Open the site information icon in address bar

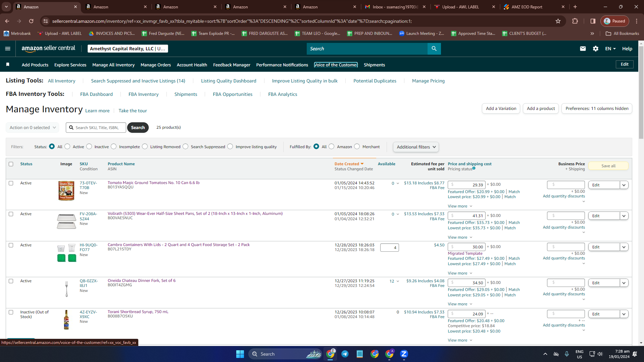(46, 21)
